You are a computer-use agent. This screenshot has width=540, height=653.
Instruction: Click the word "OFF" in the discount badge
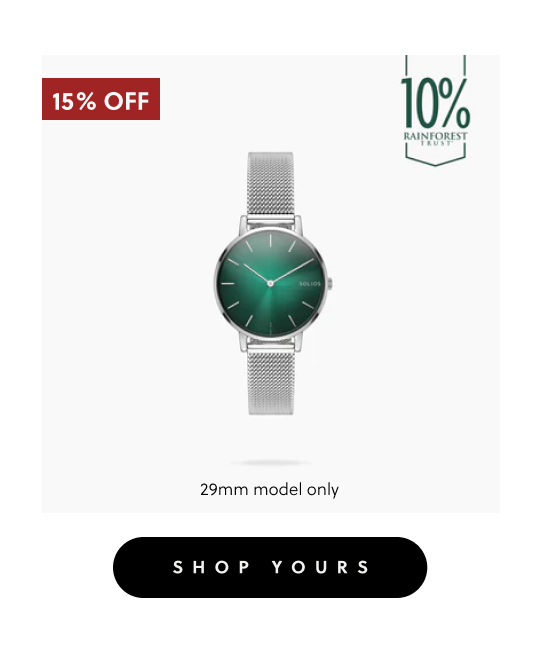(127, 101)
